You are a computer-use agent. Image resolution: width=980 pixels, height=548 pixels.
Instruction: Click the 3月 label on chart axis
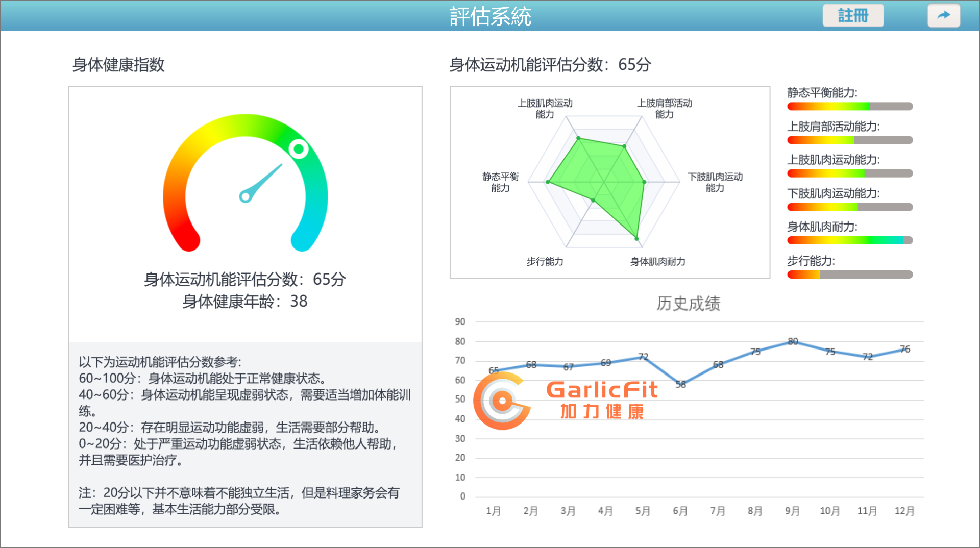pyautogui.click(x=568, y=511)
